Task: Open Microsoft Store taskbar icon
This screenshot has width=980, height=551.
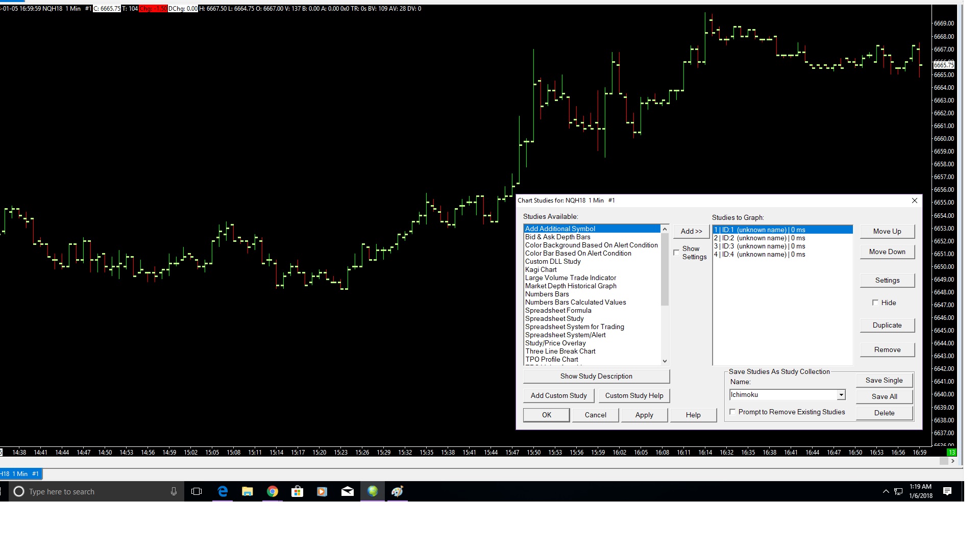Action: click(x=297, y=491)
